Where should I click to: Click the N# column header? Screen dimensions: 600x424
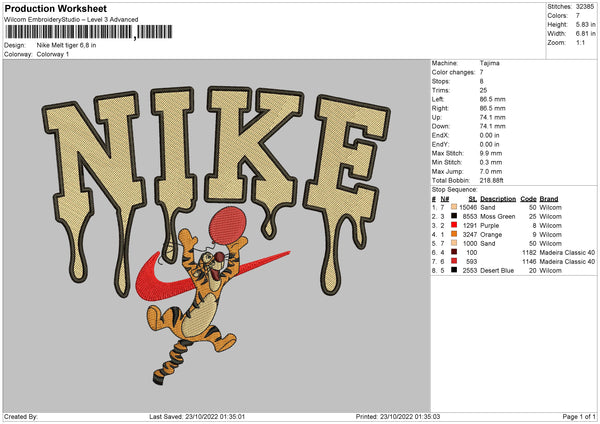[445, 199]
